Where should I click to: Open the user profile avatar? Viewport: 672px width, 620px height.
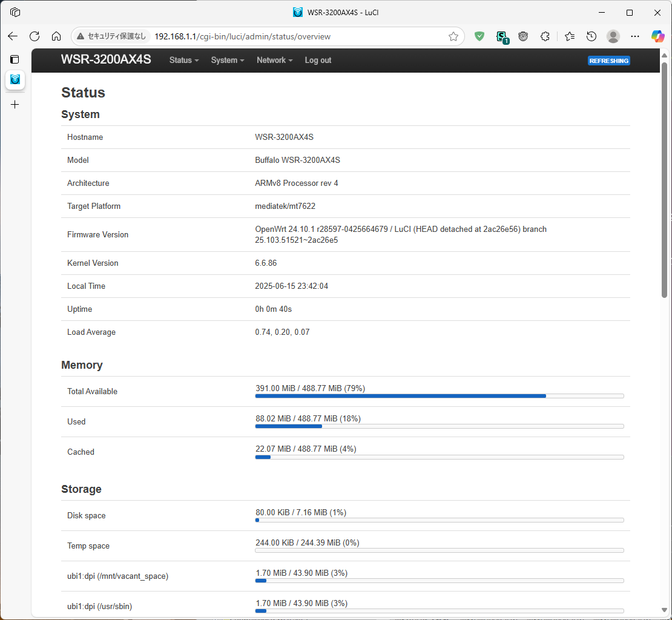point(613,36)
